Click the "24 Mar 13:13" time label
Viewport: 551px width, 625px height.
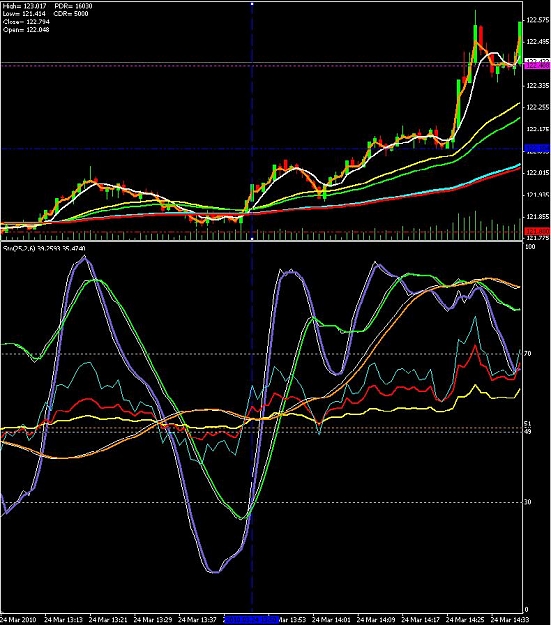coord(63,620)
